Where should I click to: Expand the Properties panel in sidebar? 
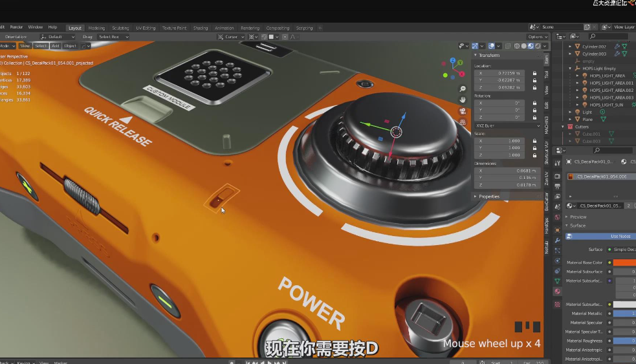click(x=488, y=197)
